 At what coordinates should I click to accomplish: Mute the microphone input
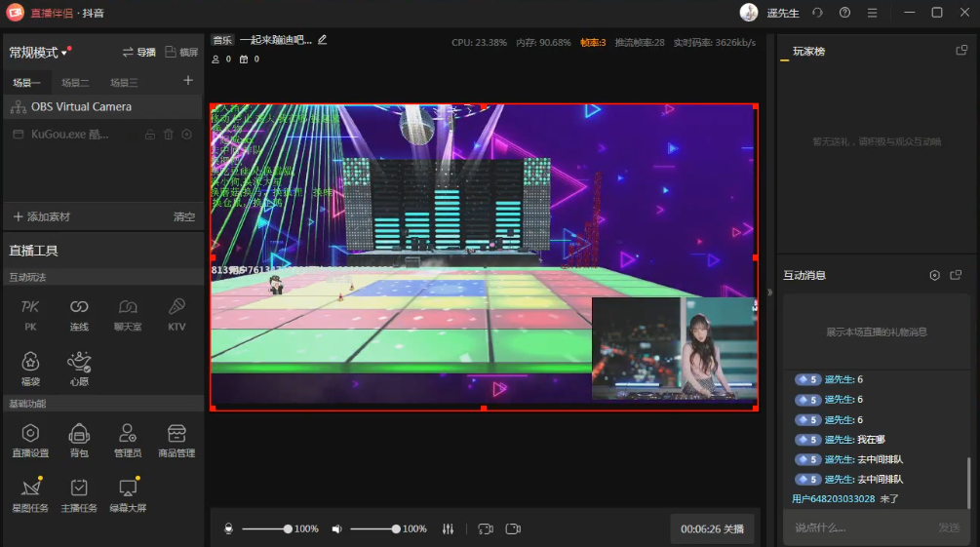(x=228, y=528)
